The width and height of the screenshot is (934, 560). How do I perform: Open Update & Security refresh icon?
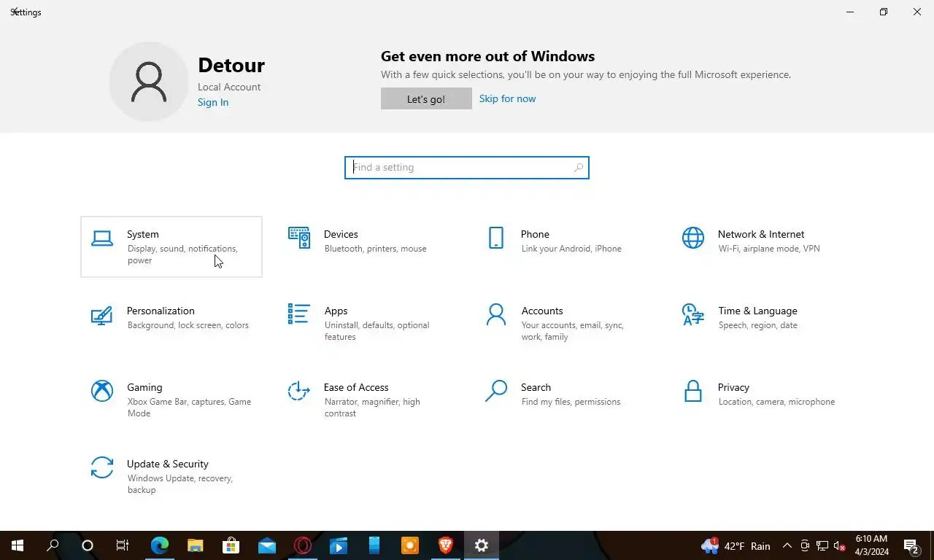[102, 467]
